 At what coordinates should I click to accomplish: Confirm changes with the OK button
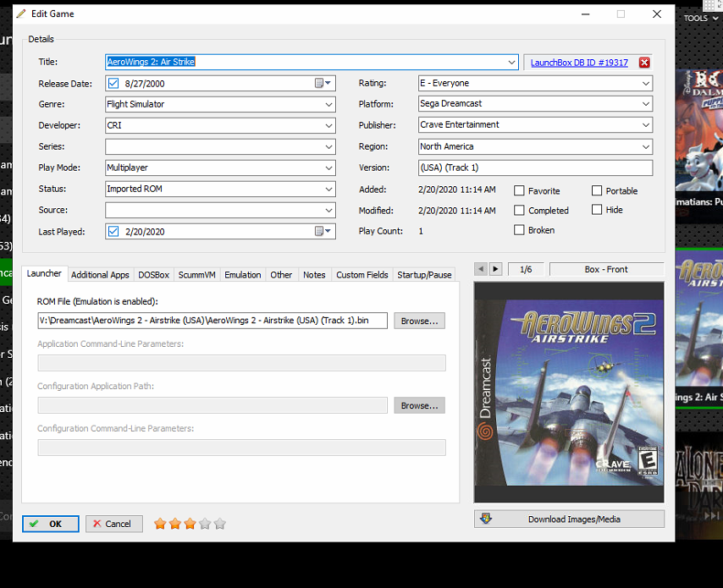click(x=50, y=524)
